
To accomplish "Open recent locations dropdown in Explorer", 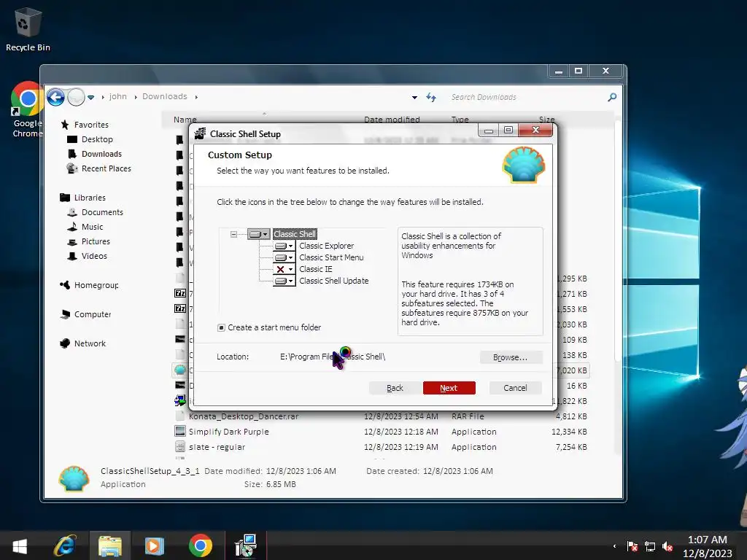I will click(90, 97).
